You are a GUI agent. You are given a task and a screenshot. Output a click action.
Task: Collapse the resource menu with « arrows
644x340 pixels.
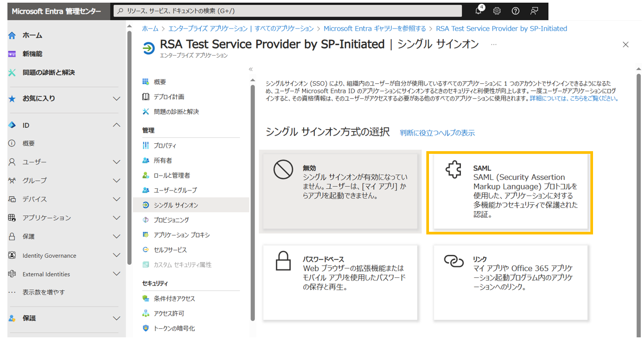[x=251, y=69]
